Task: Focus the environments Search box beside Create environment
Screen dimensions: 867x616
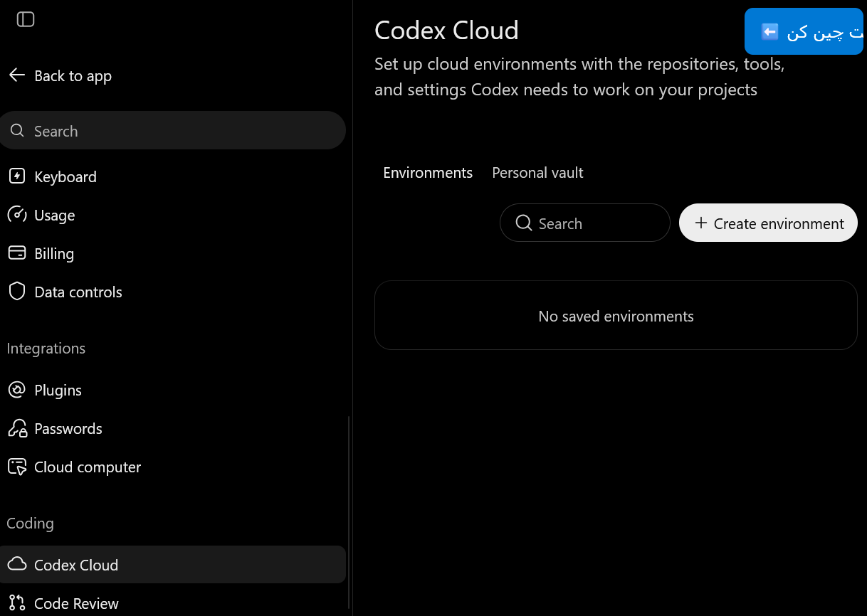Action: point(585,223)
